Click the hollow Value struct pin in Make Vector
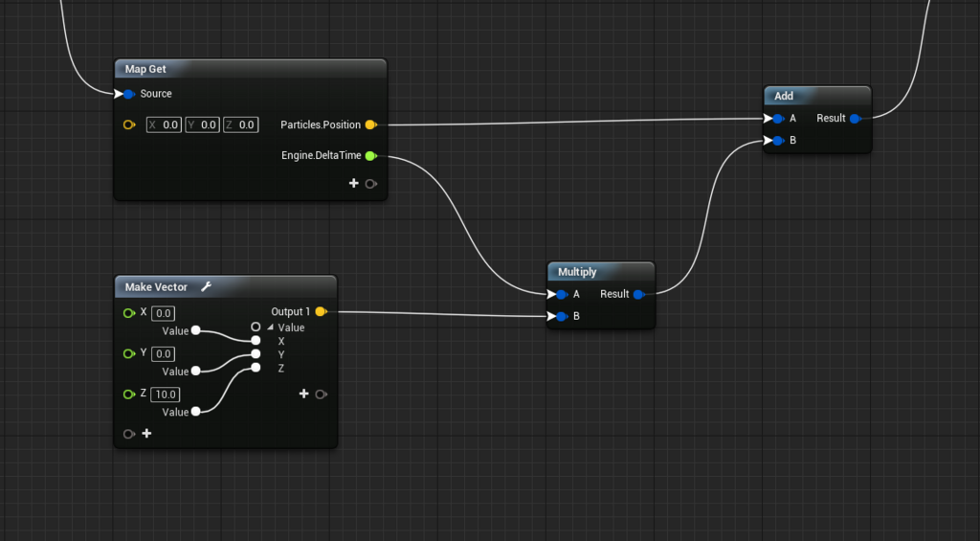 [256, 327]
